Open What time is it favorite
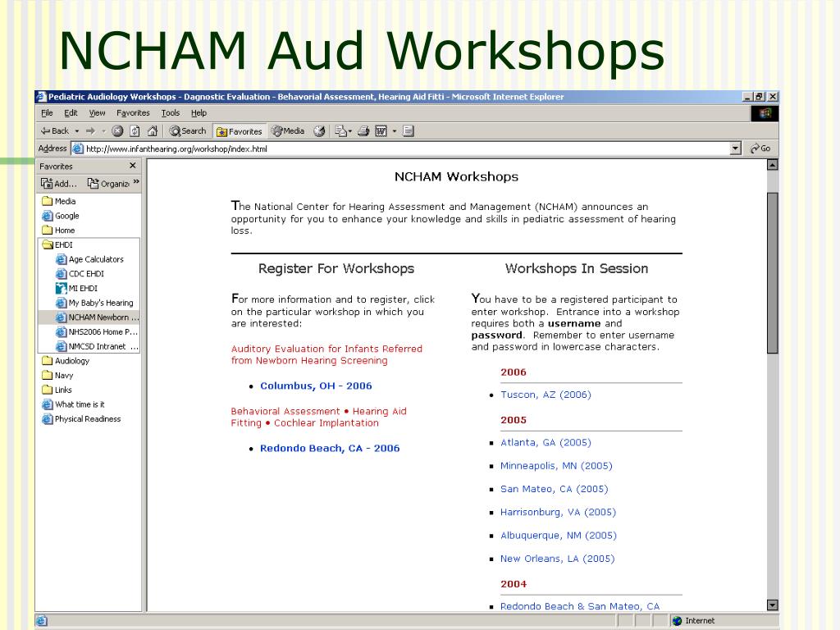Image resolution: width=840 pixels, height=630 pixels. pyautogui.click(x=73, y=404)
